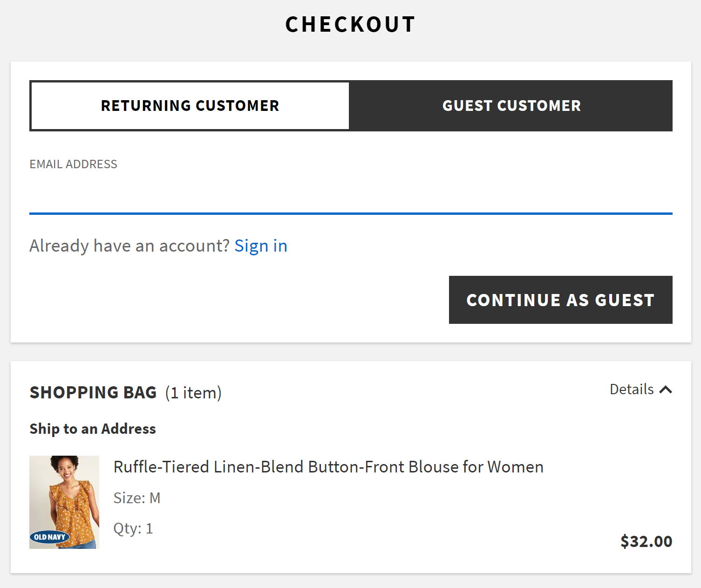Select the Guest Customer tab
Viewport: 701px width, 588px height.
tap(511, 106)
